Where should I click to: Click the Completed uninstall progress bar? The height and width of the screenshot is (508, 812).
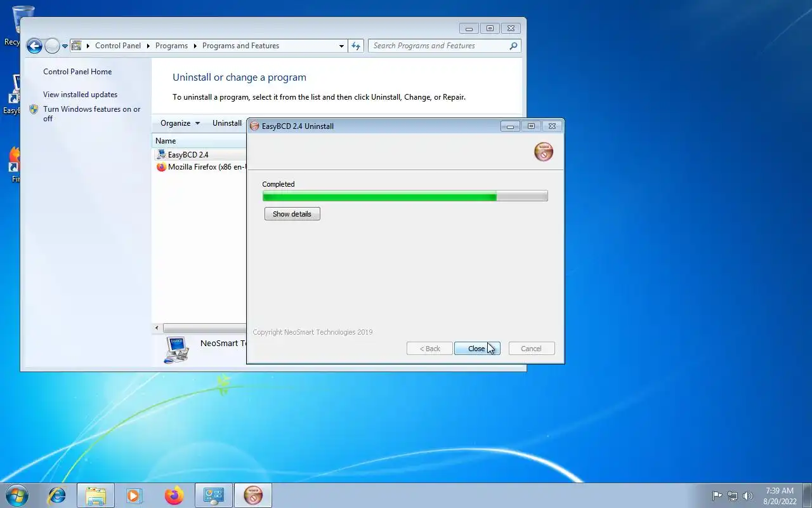(x=405, y=196)
